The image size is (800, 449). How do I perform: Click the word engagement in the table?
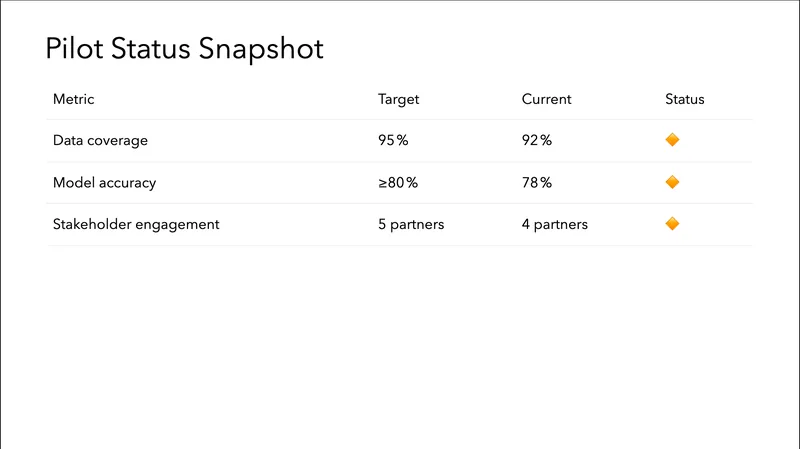[x=180, y=225]
